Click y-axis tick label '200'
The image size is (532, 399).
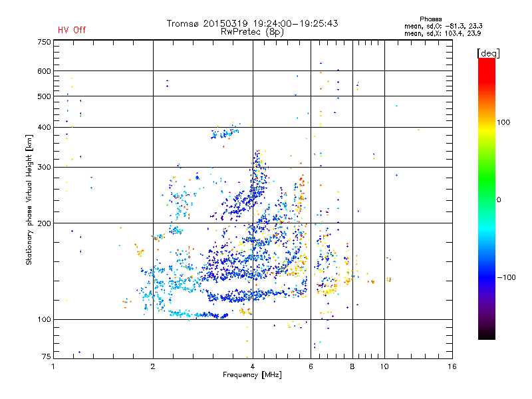[x=44, y=223]
